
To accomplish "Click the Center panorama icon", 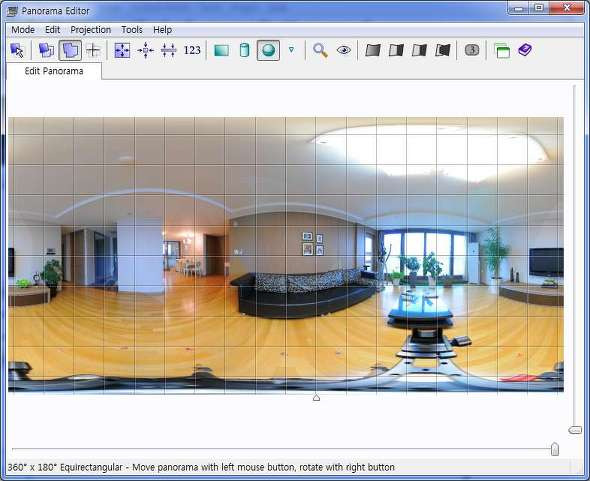I will coord(145,50).
